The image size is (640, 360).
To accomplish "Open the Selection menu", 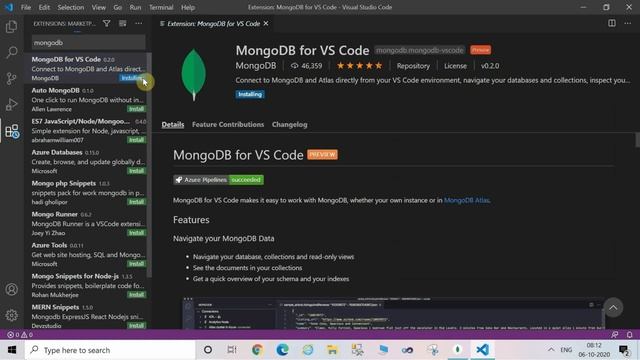I will pyautogui.click(x=71, y=7).
